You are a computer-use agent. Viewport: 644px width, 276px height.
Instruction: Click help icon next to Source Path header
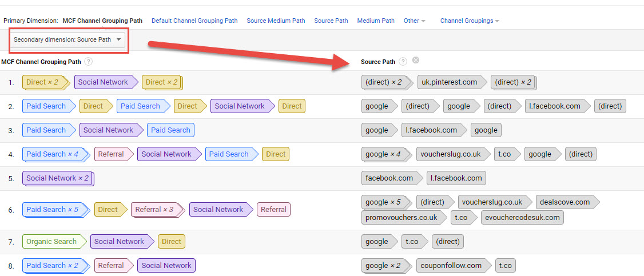pos(403,61)
